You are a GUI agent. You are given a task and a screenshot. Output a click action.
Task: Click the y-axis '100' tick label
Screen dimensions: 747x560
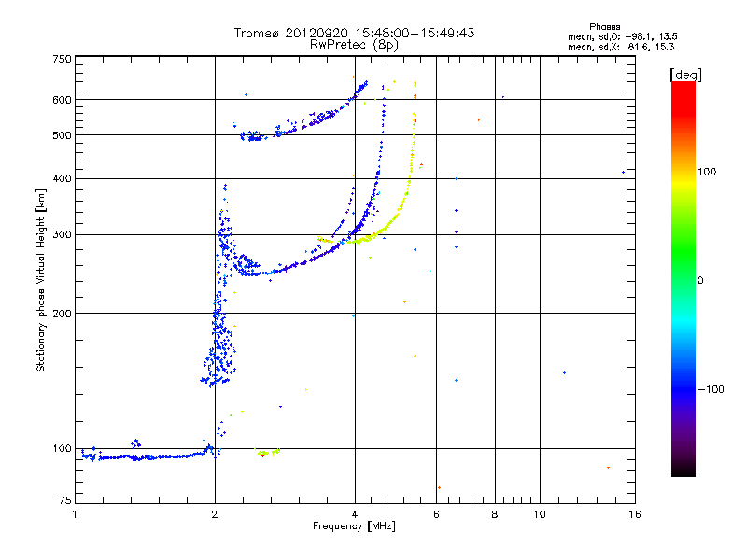pos(62,448)
